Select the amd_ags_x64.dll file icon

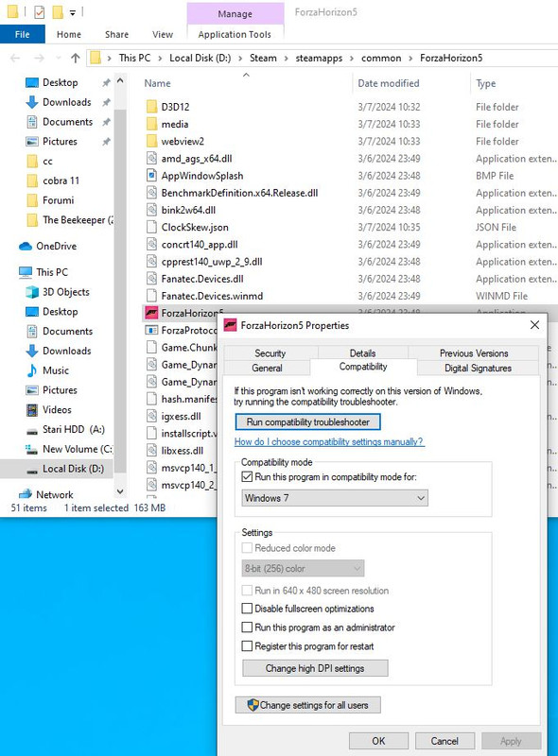tap(151, 158)
